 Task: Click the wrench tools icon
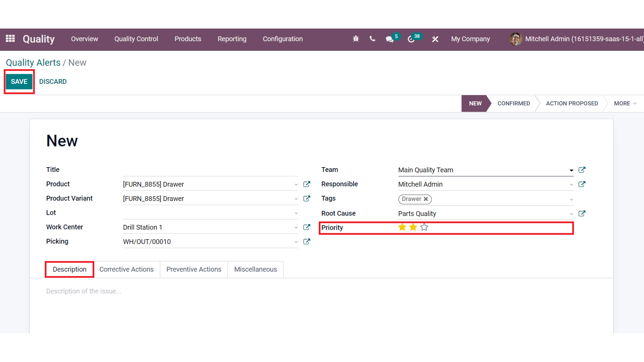point(435,39)
